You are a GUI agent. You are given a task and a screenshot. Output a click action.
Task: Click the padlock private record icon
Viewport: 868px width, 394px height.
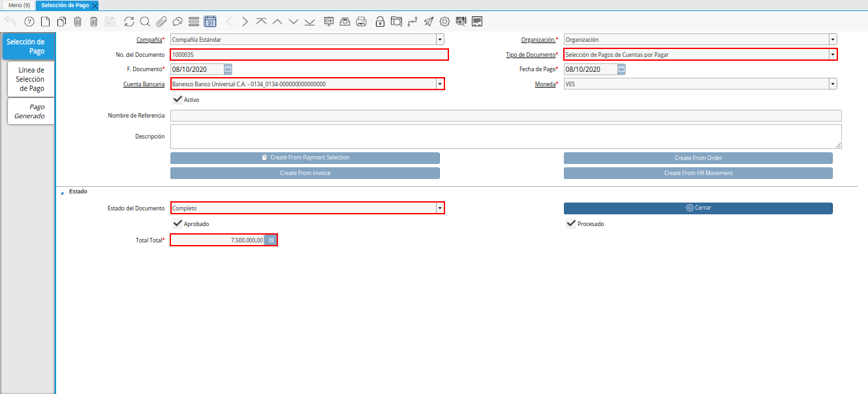pos(380,22)
